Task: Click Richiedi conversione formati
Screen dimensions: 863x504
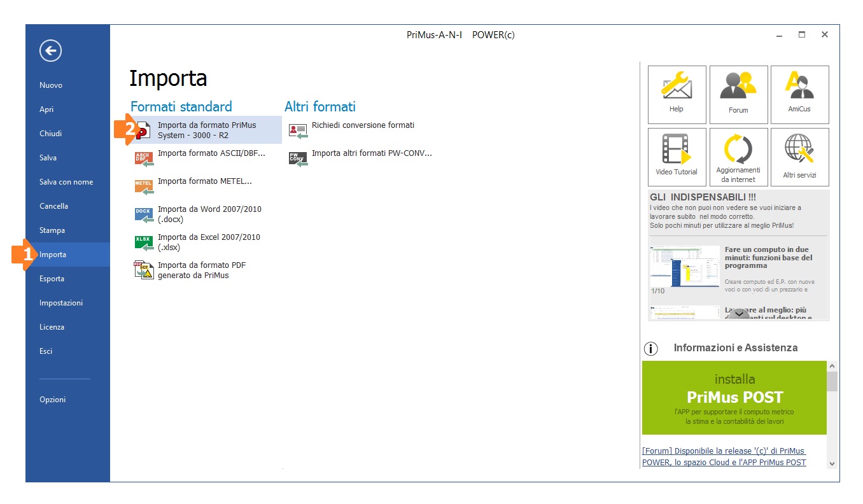Action: click(x=363, y=125)
